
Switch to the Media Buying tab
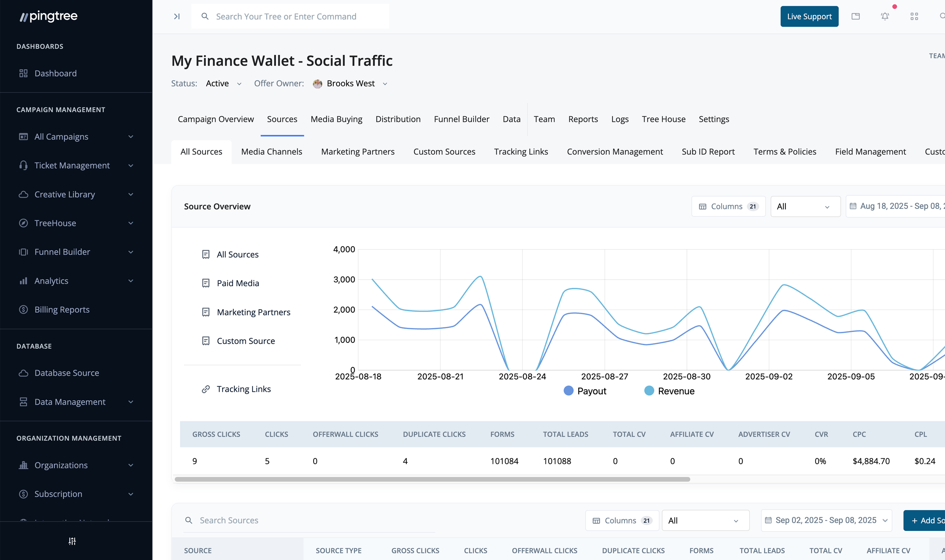point(336,119)
